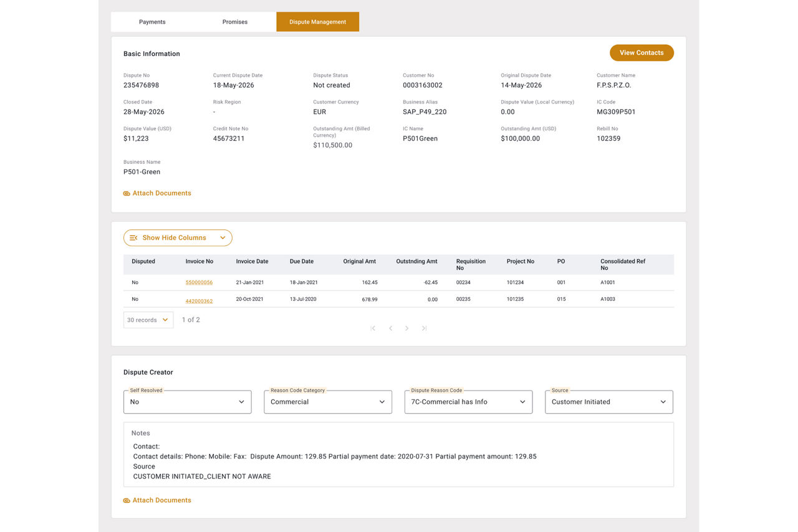Click consolidated ref A1001 cell

click(x=608, y=283)
